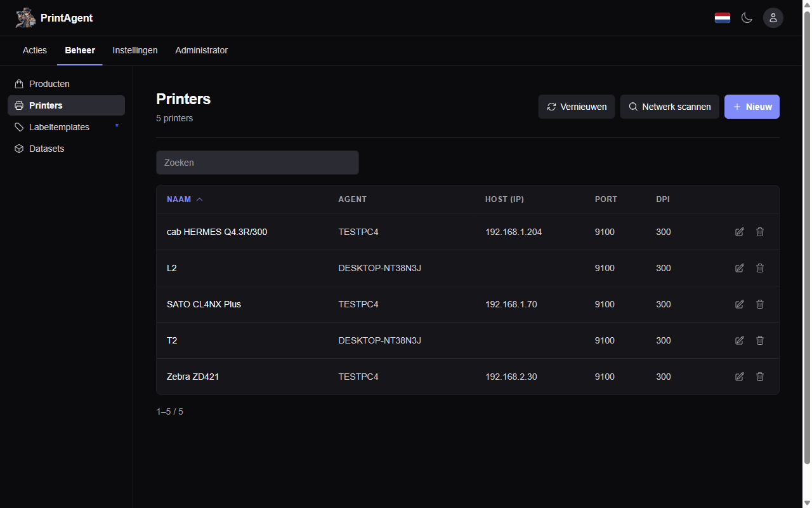Open Labeltemplates in the sidebar

[x=66, y=127]
